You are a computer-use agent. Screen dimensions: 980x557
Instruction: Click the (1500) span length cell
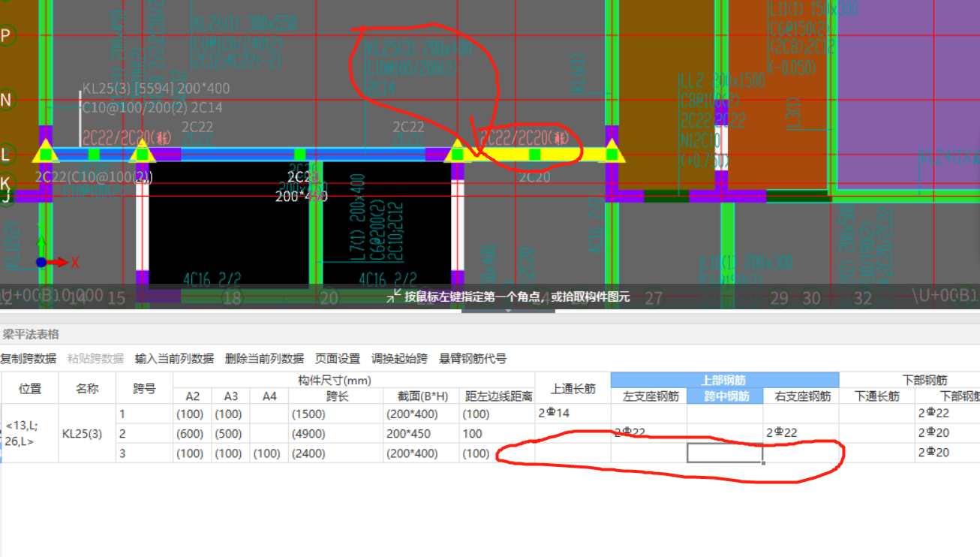[x=336, y=414]
